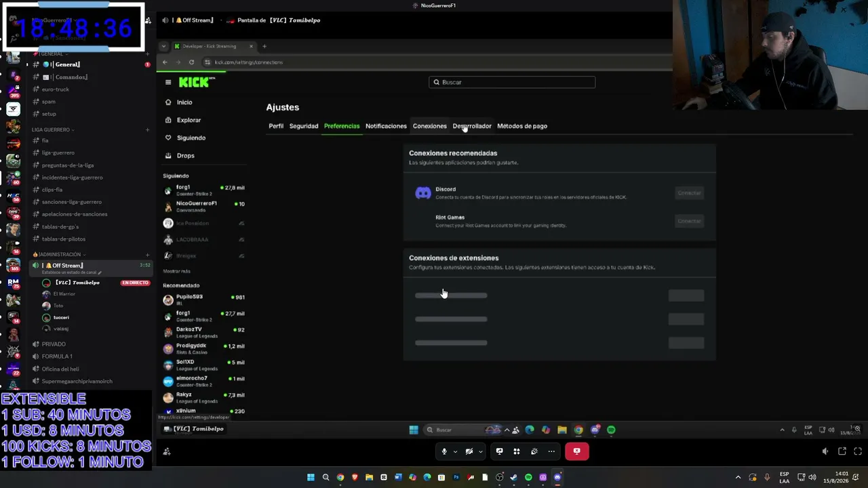Open recommended channel Sol1XD
This screenshot has width=868, height=488.
tap(203, 365)
